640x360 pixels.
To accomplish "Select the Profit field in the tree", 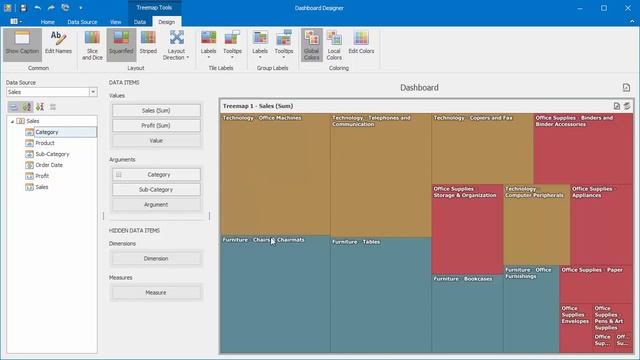I will click(x=42, y=176).
